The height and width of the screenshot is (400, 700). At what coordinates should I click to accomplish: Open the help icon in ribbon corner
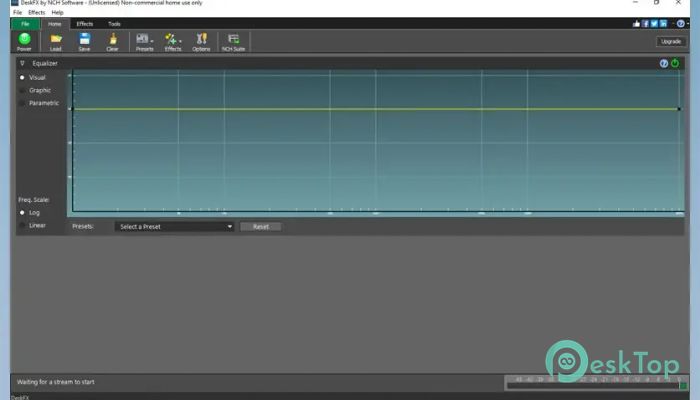680,24
